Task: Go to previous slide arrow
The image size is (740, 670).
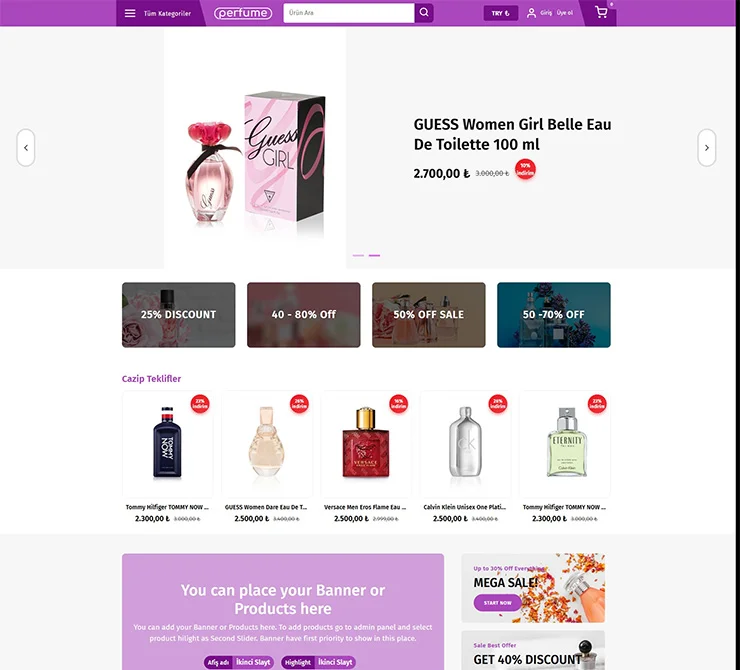Action: coord(26,148)
